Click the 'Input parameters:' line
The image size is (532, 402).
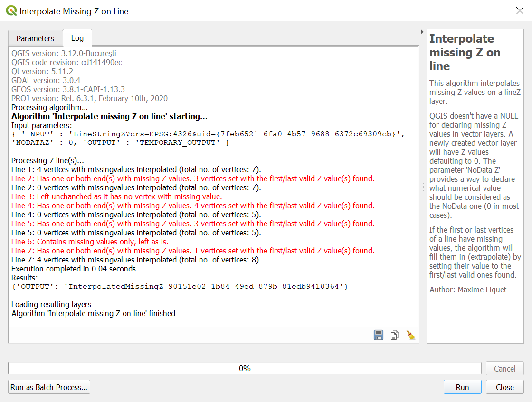pos(41,125)
